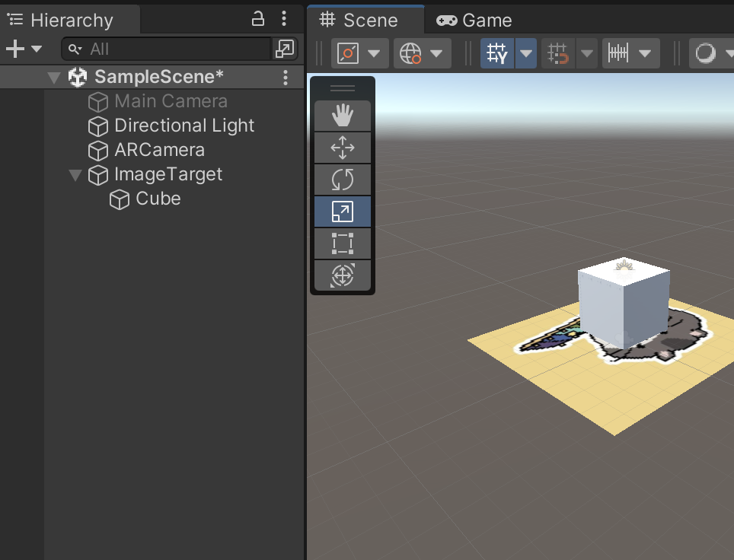Open the create object dropdown arrow
The height and width of the screenshot is (560, 734).
37,49
